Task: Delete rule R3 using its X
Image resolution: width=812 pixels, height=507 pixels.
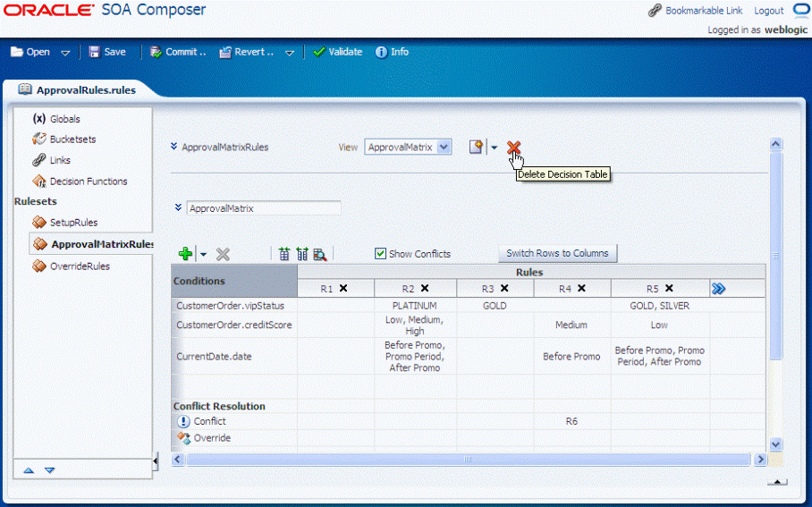Action: pos(504,288)
